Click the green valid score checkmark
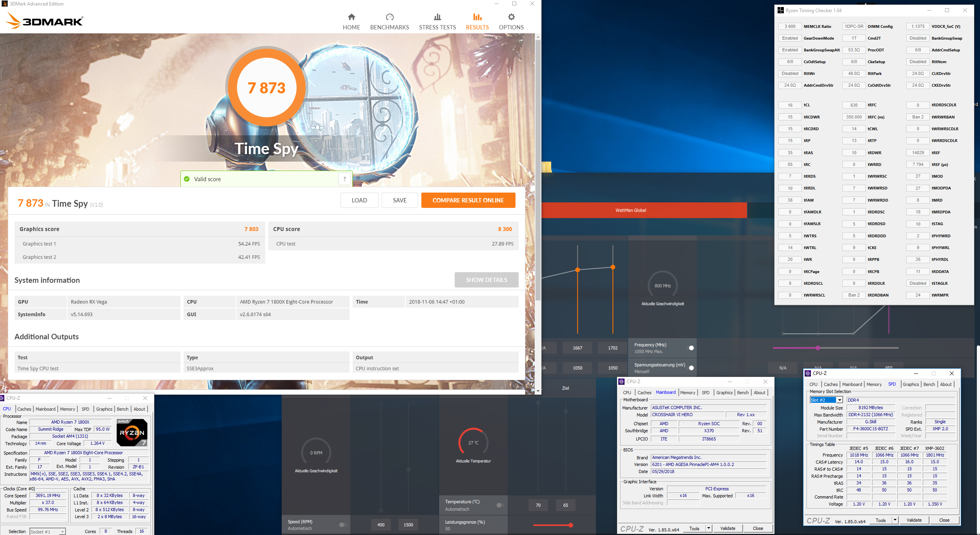Screen dimensions: 980x535 click(187, 179)
